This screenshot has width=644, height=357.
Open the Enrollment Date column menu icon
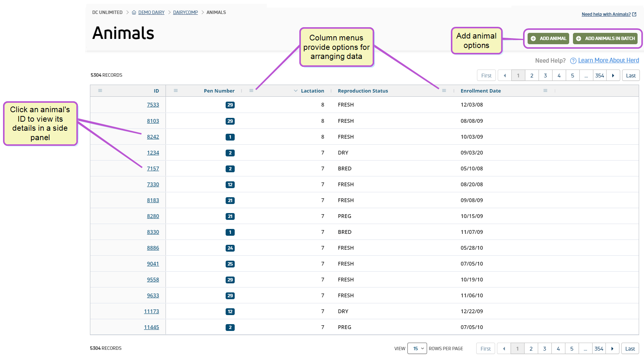[545, 91]
